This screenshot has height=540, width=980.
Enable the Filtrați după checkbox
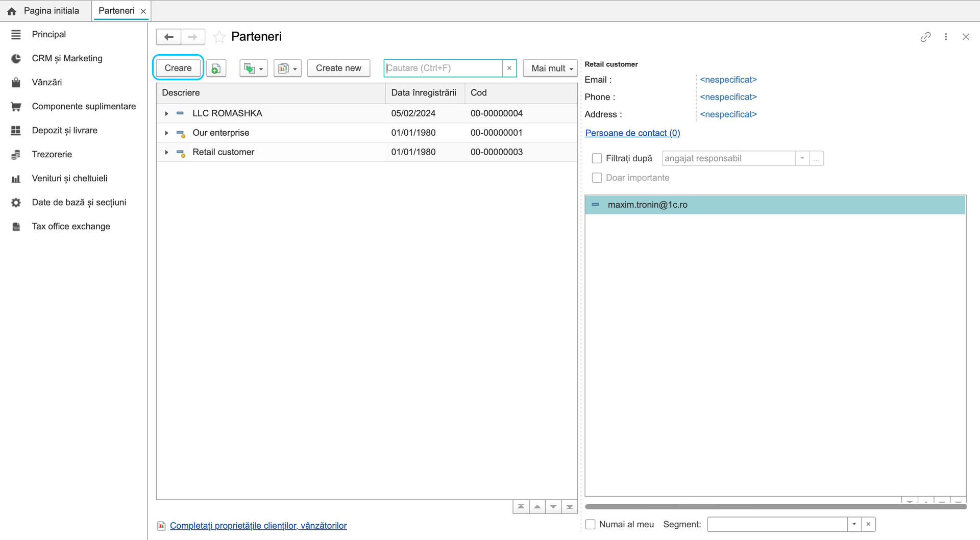(597, 158)
